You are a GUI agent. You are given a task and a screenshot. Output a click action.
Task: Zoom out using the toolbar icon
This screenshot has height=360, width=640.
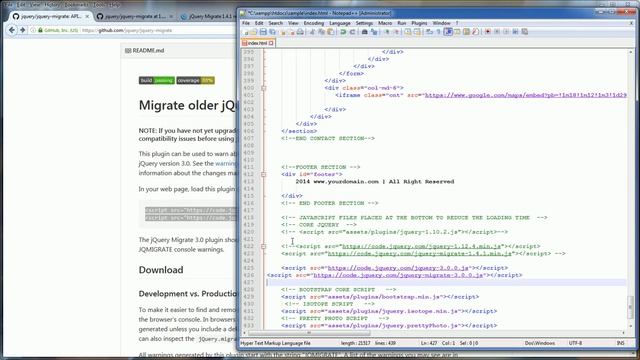tap(396, 32)
